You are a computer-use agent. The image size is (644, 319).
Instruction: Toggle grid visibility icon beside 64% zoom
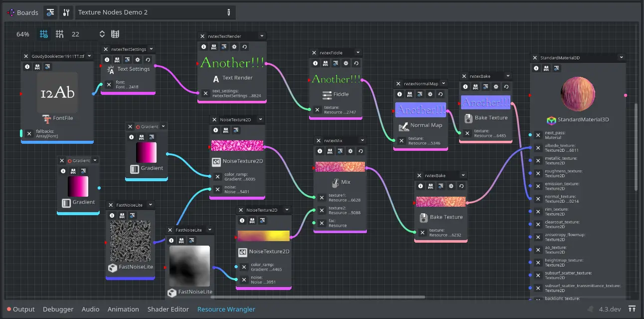point(44,34)
